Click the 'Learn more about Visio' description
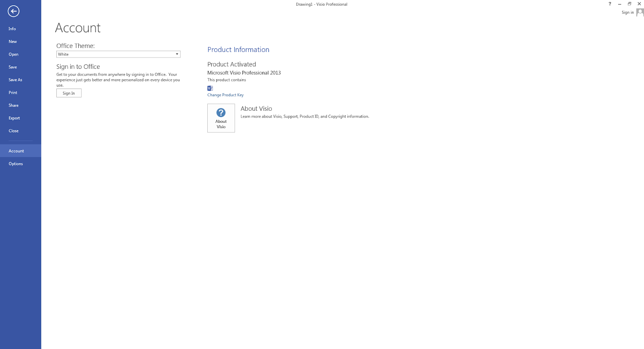644x349 pixels. (305, 117)
